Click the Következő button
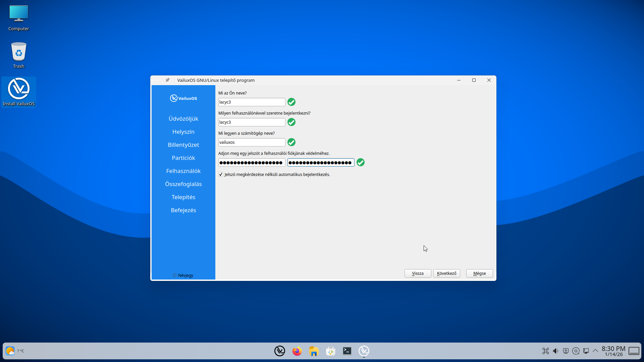The width and height of the screenshot is (644, 362). tap(446, 273)
